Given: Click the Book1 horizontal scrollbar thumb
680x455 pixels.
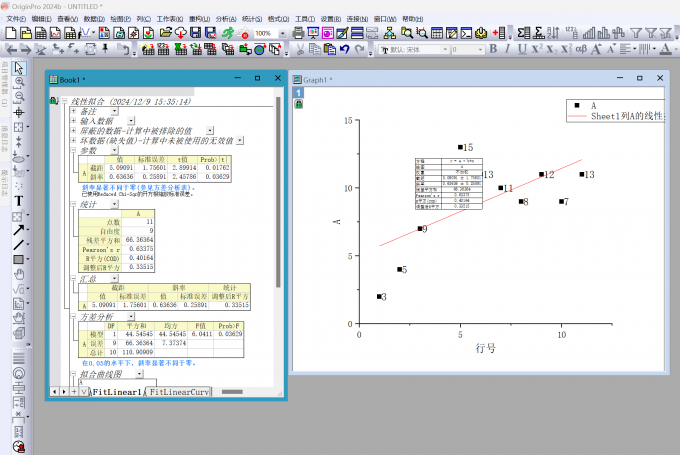Looking at the screenshot, I should click(x=232, y=392).
